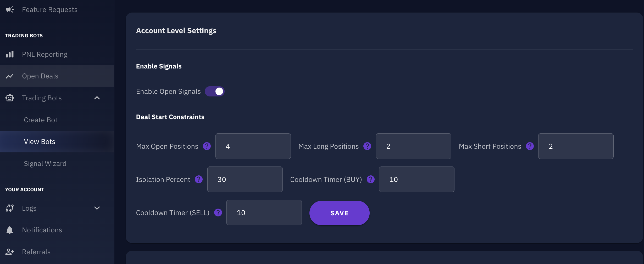Click the Referrals add-person icon
Image resolution: width=644 pixels, height=264 pixels.
click(x=10, y=252)
